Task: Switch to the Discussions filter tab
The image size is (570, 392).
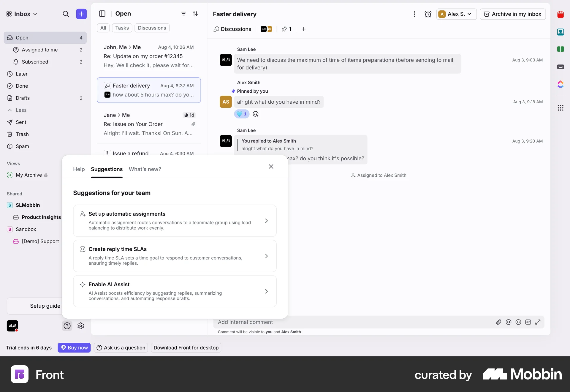Action: [152, 28]
